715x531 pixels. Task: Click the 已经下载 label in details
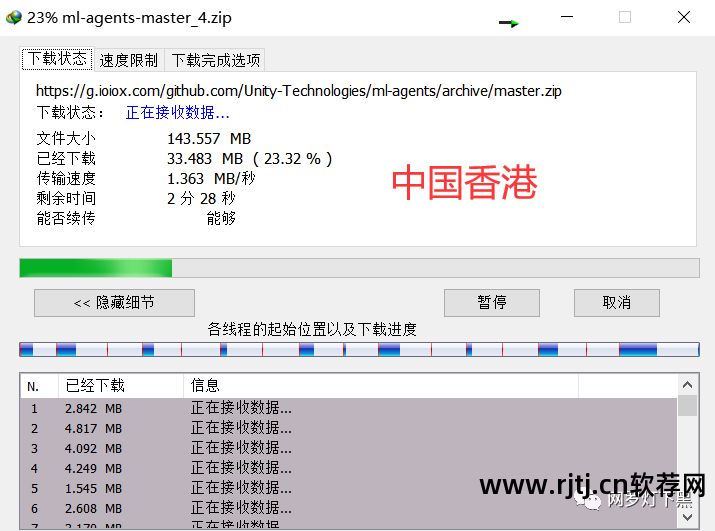click(x=66, y=159)
